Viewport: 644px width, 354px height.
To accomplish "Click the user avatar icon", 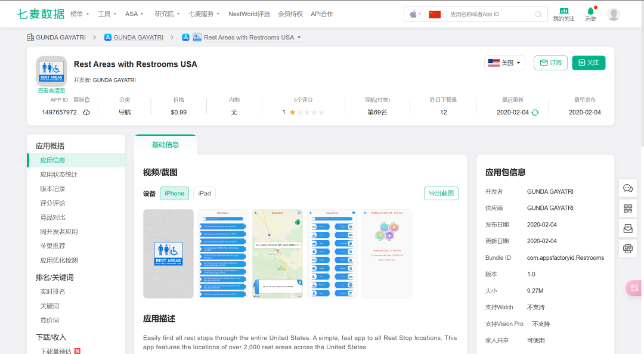I will [x=614, y=14].
